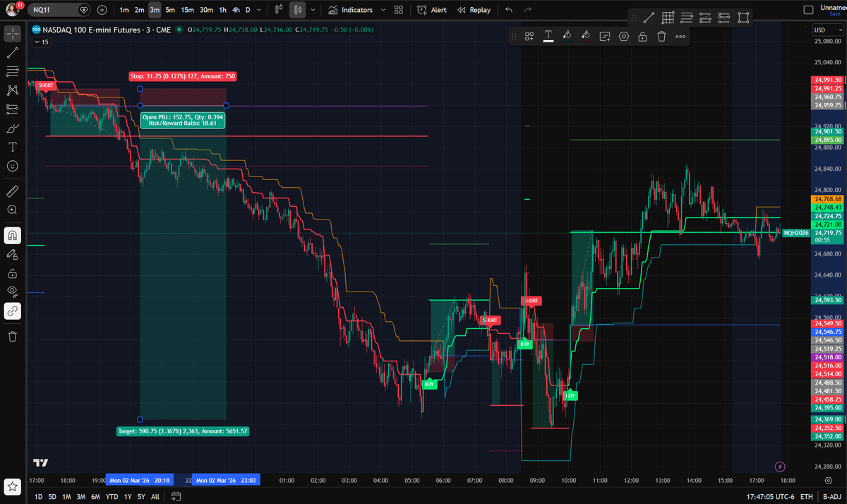The image size is (847, 504).
Task: Delete the drawing using the trash icon
Action: pos(661,36)
